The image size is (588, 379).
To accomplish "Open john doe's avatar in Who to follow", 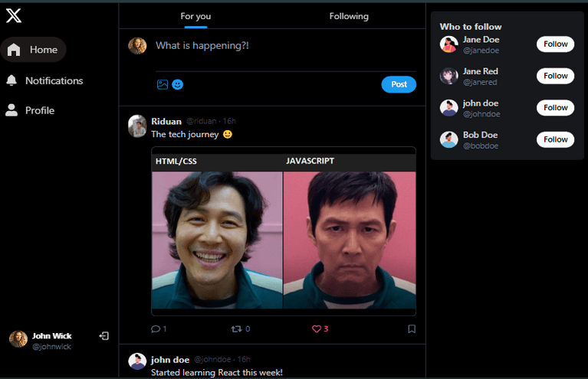I will coord(449,108).
